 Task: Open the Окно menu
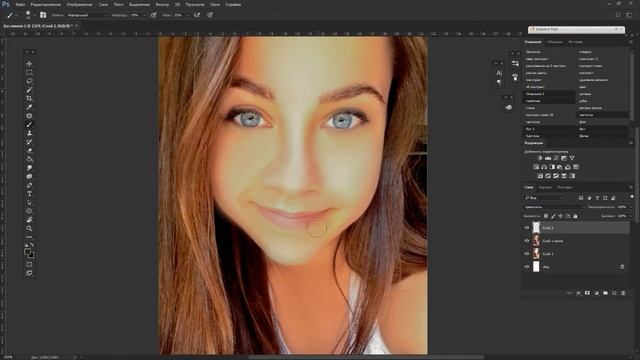coord(215,4)
